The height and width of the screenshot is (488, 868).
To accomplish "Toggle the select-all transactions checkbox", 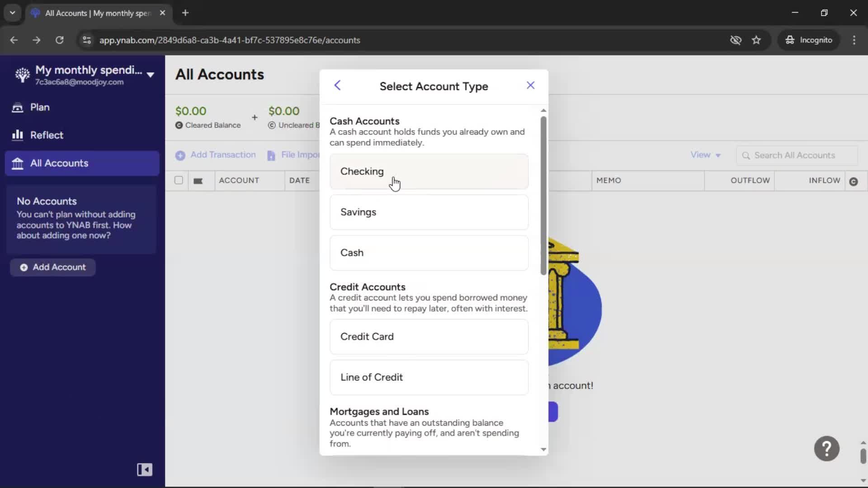I will coord(179,180).
